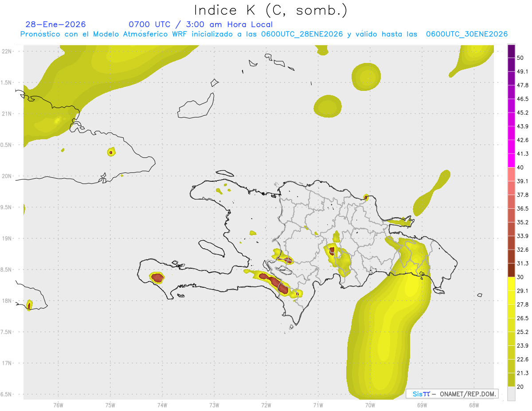Click the "42.6" color scale value
Image resolution: width=532 pixels, height=411 pixels.
523,140
